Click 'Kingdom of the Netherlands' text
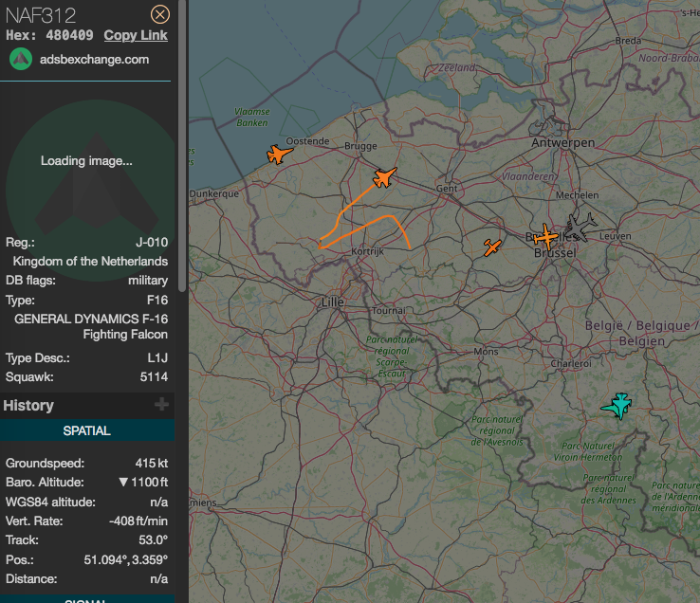This screenshot has height=603, width=700. [x=90, y=261]
